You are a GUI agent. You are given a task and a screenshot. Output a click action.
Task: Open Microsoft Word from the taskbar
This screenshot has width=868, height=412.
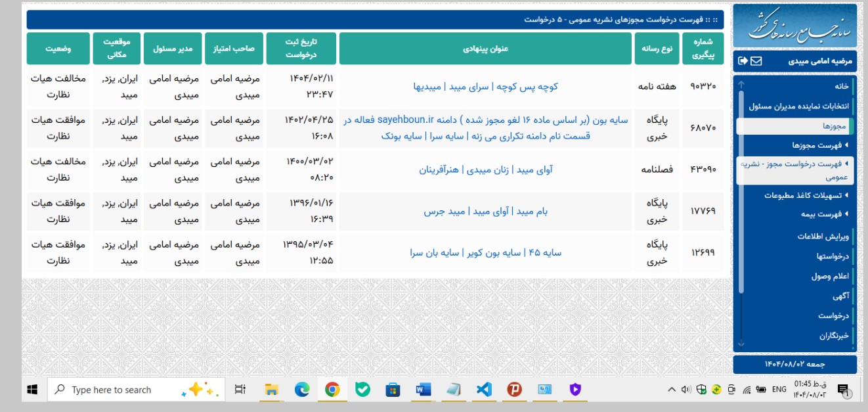423,390
